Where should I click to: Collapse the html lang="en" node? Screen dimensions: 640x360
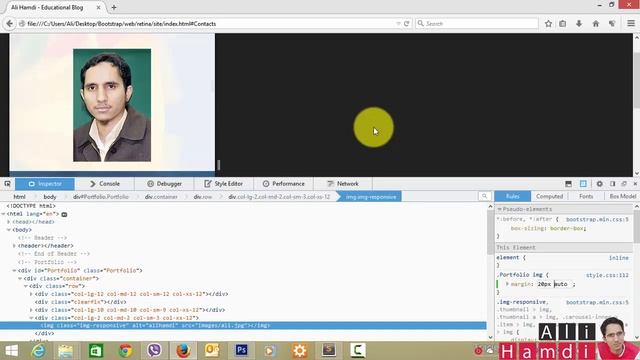click(3, 214)
